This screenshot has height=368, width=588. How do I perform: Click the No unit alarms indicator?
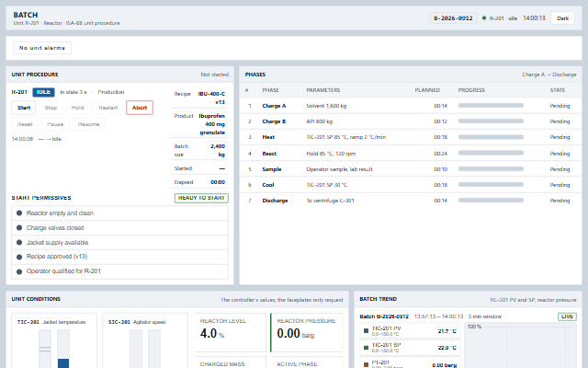pyautogui.click(x=42, y=48)
